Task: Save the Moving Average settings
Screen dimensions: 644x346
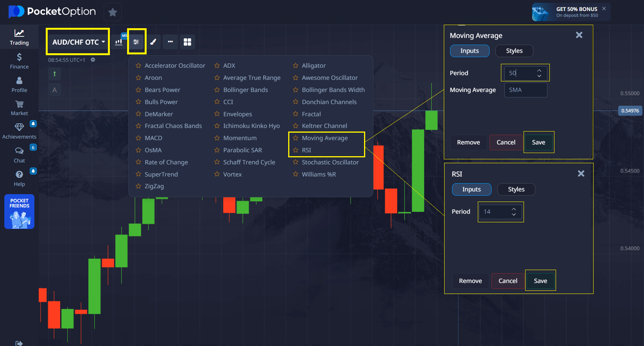Action: (x=538, y=142)
